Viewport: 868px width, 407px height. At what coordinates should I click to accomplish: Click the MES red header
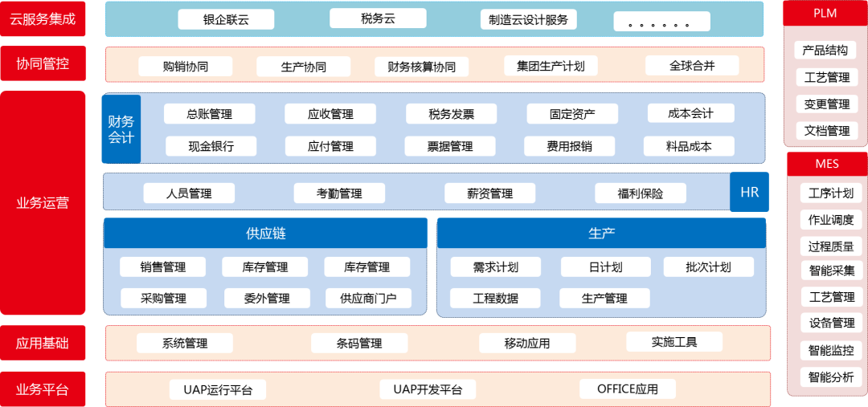(x=828, y=165)
